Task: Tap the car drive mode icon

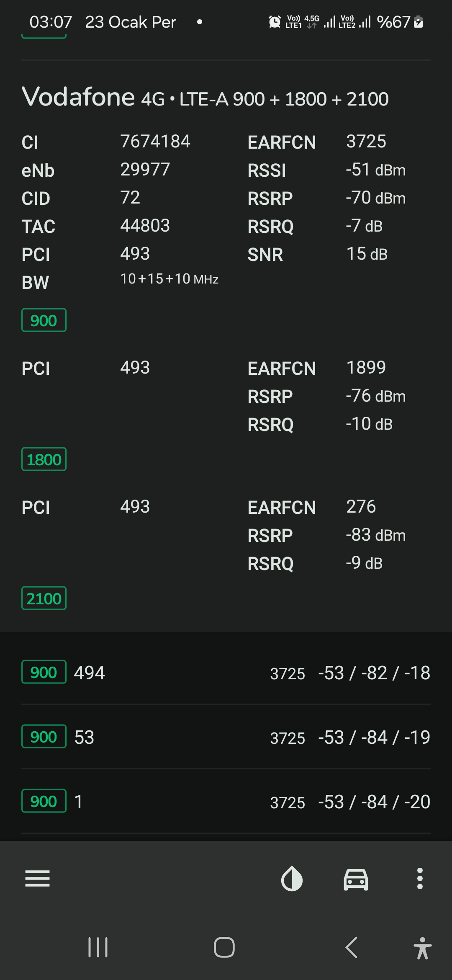Action: point(356,879)
